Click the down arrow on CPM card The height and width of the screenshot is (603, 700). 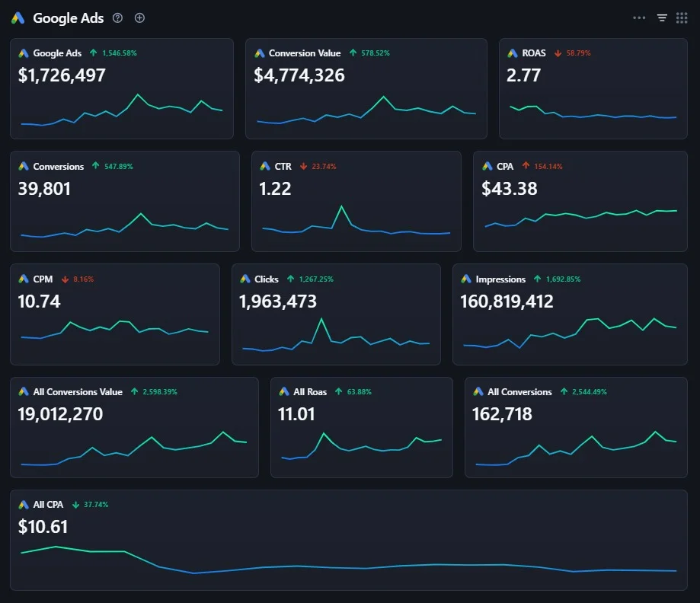click(66, 279)
